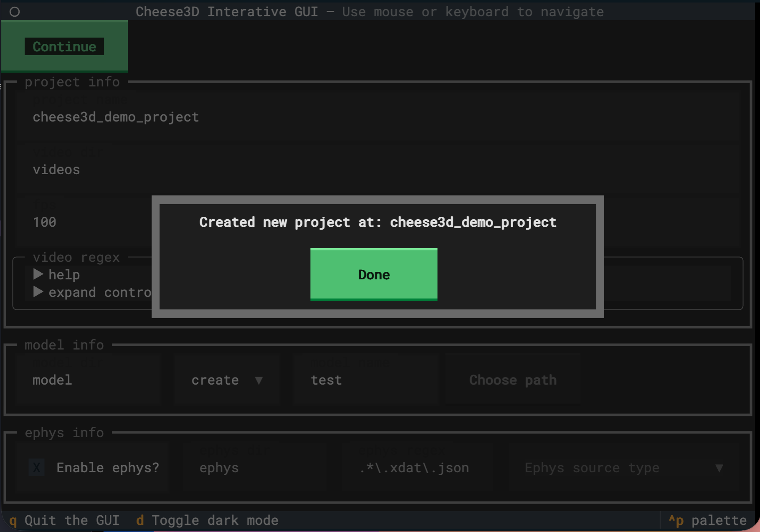
Task: Click the video dir field showing videos
Action: pyautogui.click(x=56, y=170)
